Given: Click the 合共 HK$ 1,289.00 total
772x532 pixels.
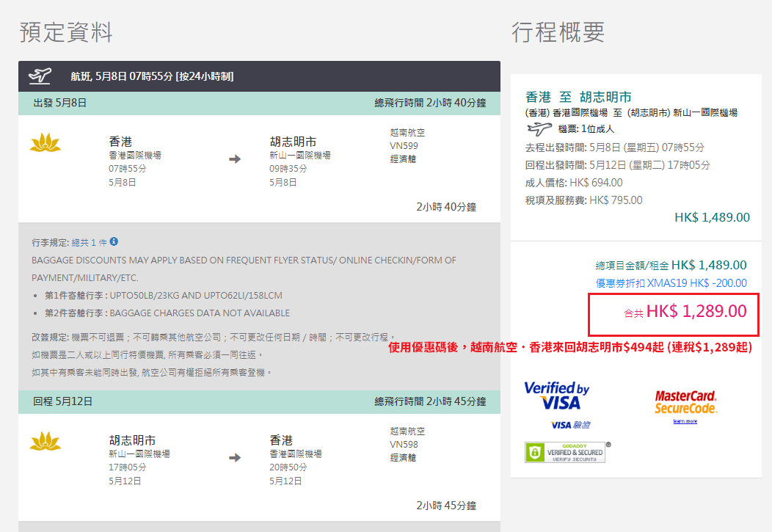Looking at the screenshot, I should 685,312.
